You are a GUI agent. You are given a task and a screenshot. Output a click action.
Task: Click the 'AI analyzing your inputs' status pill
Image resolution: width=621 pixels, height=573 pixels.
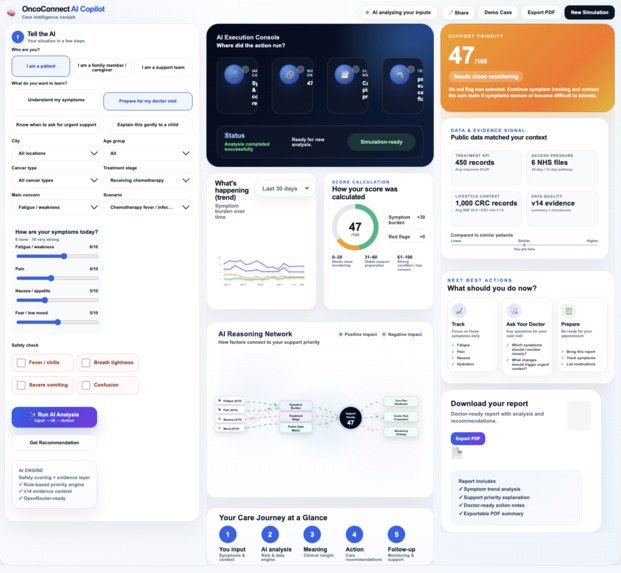click(398, 13)
